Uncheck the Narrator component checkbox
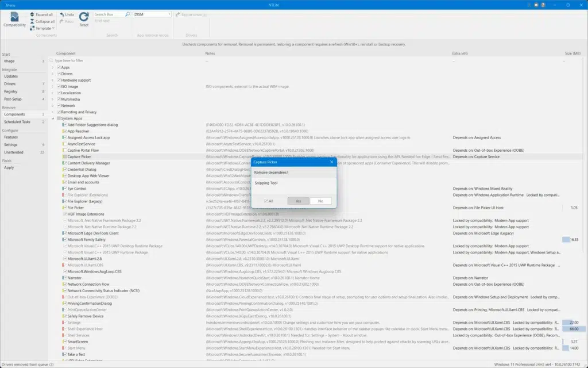The width and height of the screenshot is (588, 368). click(x=65, y=278)
